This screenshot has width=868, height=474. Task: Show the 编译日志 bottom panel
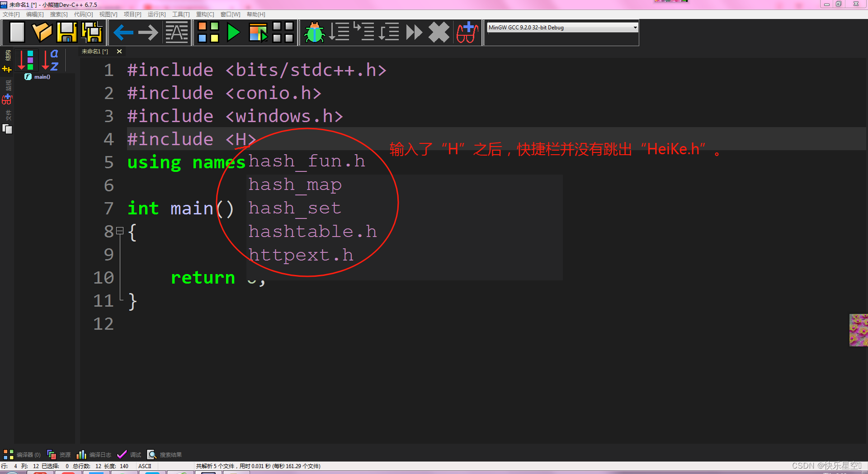pos(94,455)
